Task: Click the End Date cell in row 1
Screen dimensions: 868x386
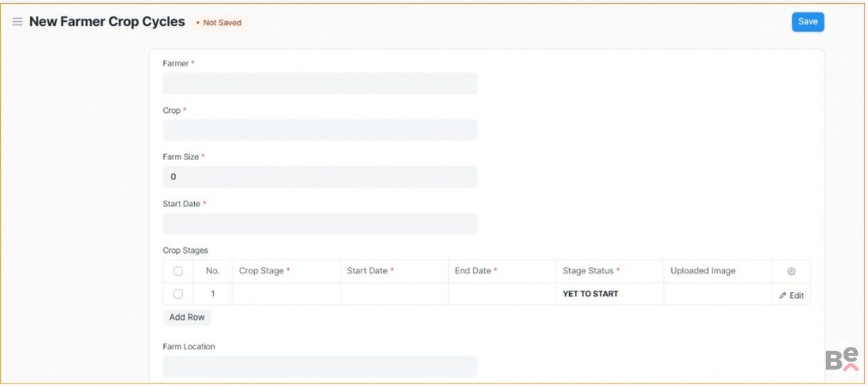Action: tap(502, 294)
